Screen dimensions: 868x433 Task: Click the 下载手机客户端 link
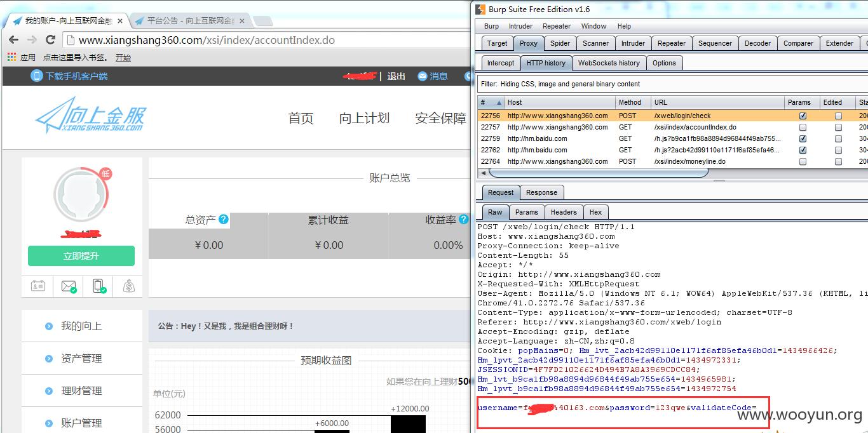pyautogui.click(x=76, y=76)
